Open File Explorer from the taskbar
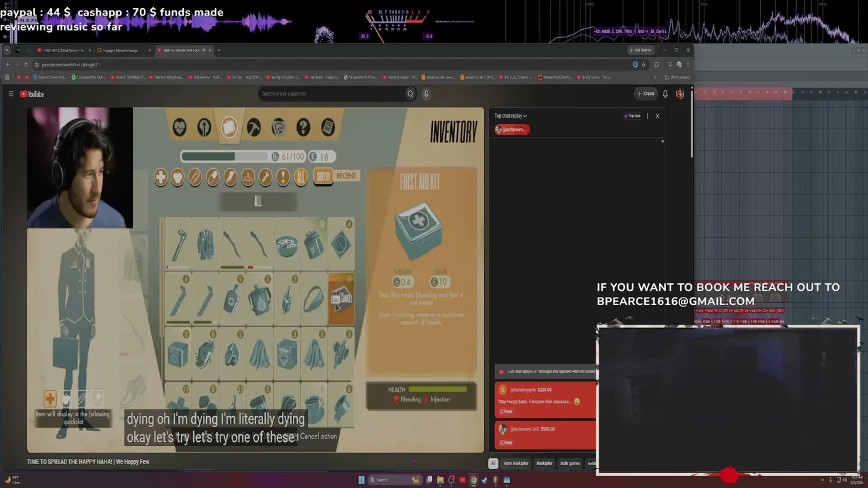The height and width of the screenshot is (488, 868). (x=440, y=480)
